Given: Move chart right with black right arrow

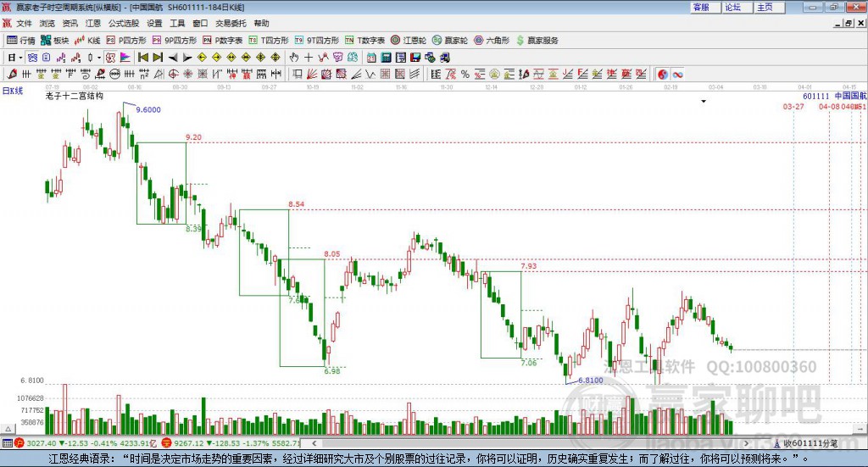Looking at the screenshot, I should 187,58.
